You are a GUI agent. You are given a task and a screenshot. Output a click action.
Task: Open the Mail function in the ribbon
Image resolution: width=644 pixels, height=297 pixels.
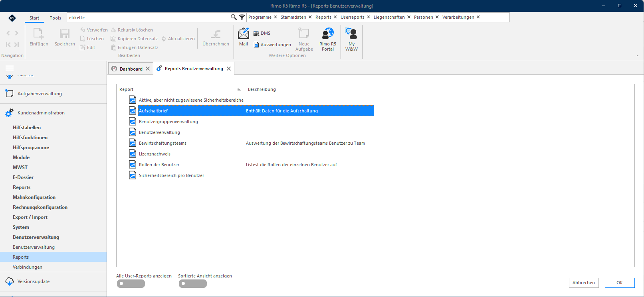244,37
